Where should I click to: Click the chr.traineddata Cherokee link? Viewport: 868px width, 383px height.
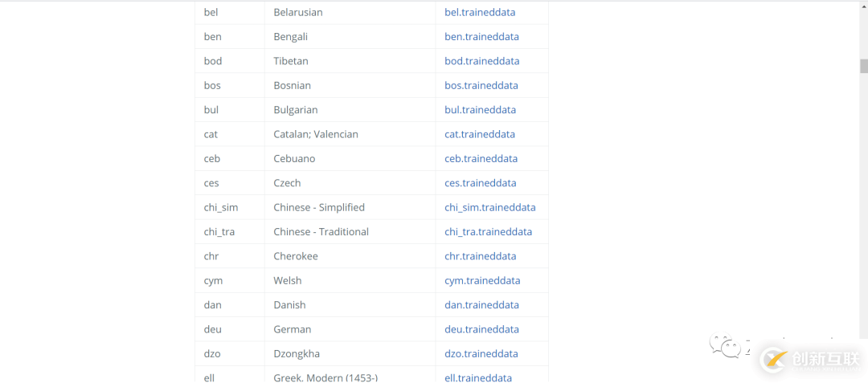pos(480,256)
